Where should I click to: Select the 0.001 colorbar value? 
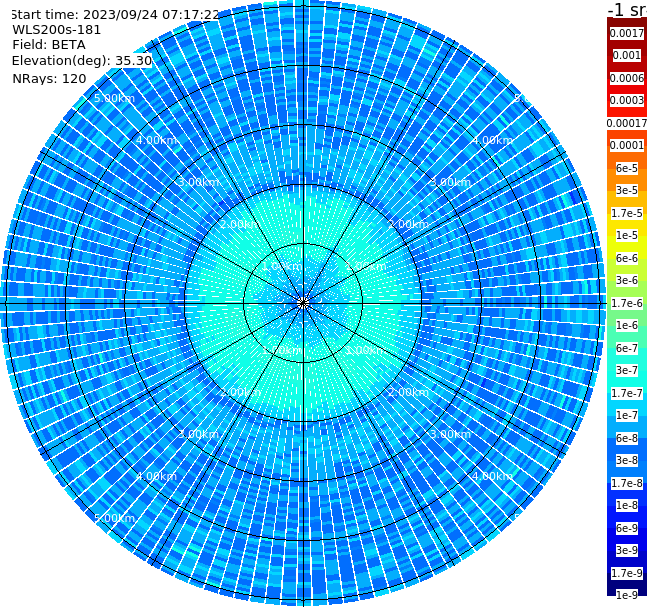[627, 55]
